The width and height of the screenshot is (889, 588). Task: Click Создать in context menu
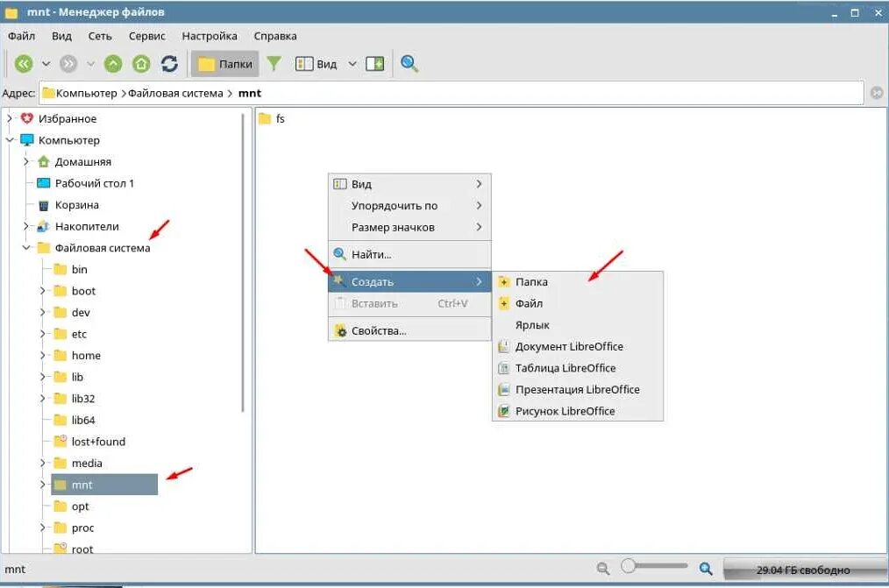click(409, 281)
